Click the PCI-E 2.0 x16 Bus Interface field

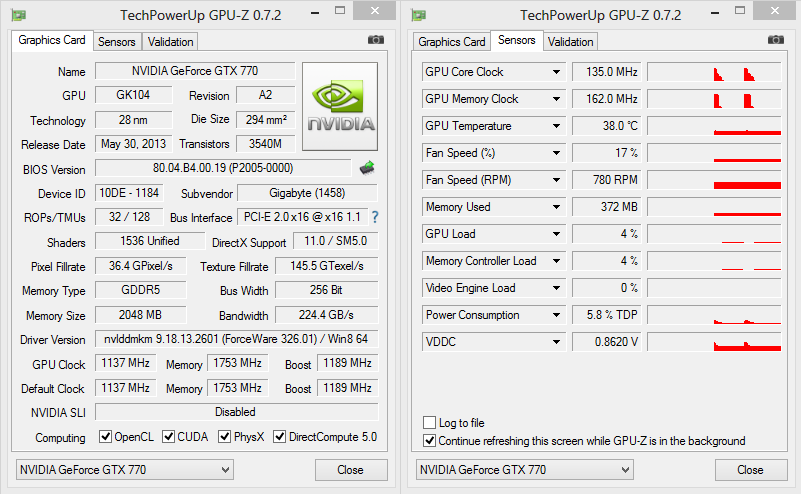tap(302, 217)
